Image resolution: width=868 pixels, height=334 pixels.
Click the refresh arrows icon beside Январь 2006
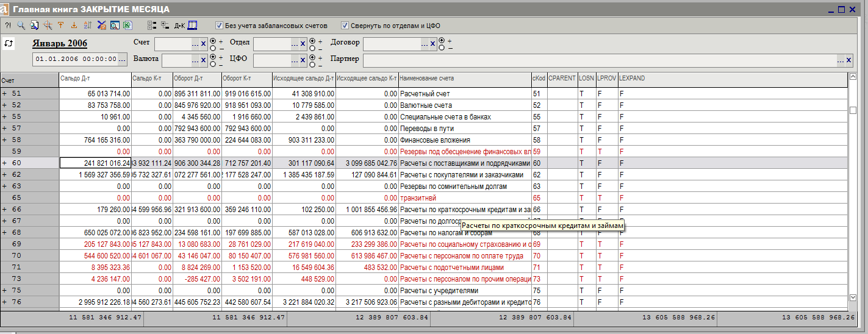[x=9, y=43]
